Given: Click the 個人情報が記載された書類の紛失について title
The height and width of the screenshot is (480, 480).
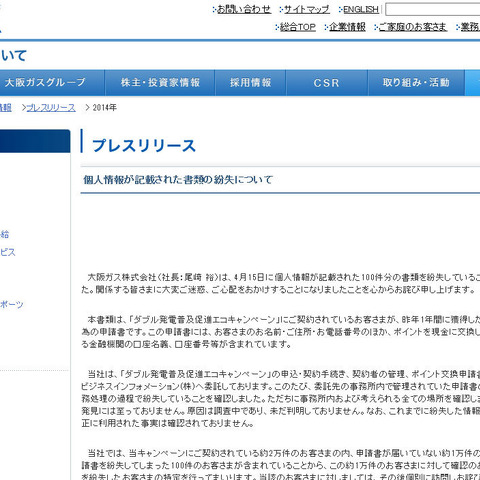Looking at the screenshot, I should (178, 180).
